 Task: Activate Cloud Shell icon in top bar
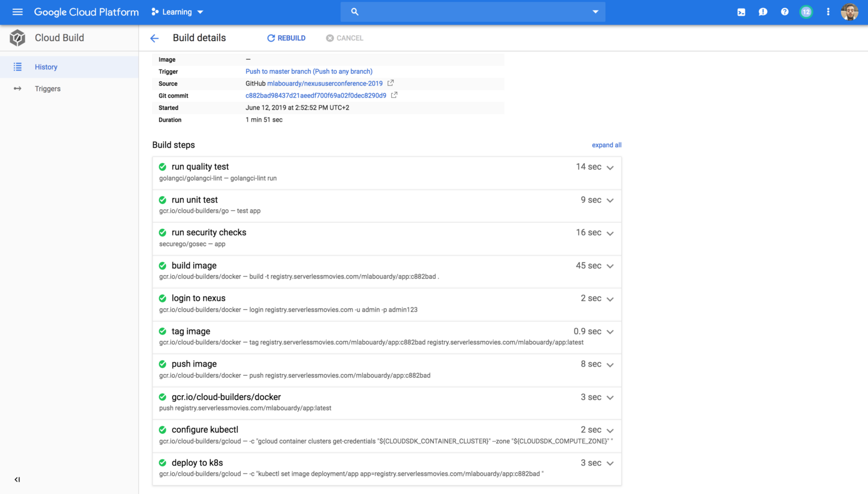741,12
